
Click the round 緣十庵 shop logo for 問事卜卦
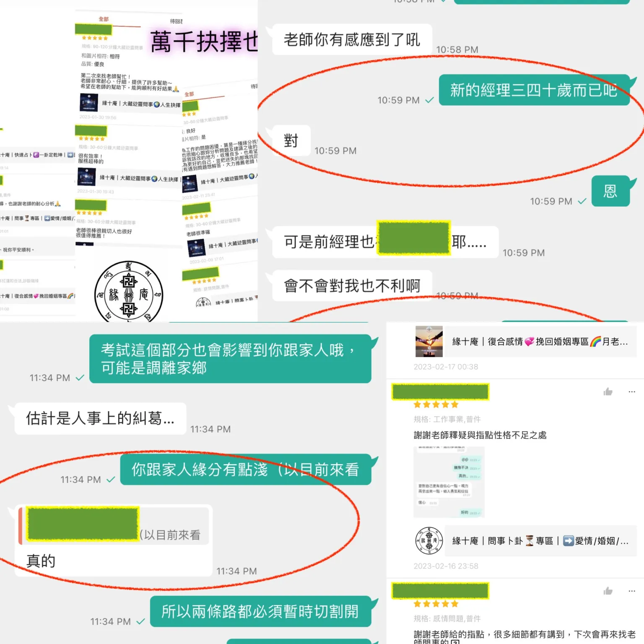click(x=429, y=541)
